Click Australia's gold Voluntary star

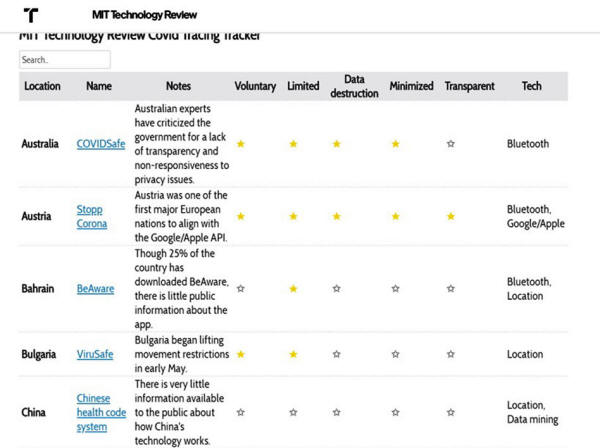point(241,144)
